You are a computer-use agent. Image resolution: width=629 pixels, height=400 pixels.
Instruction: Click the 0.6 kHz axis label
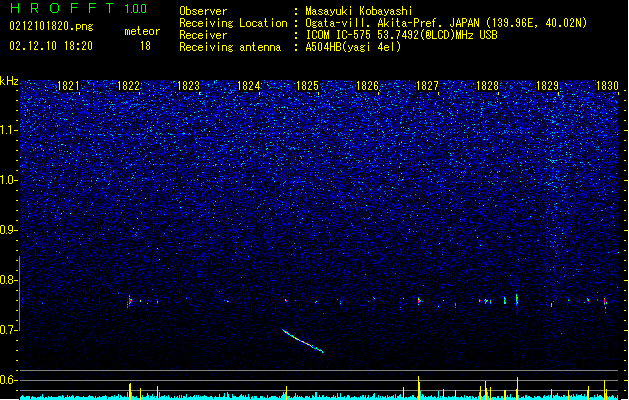point(8,380)
